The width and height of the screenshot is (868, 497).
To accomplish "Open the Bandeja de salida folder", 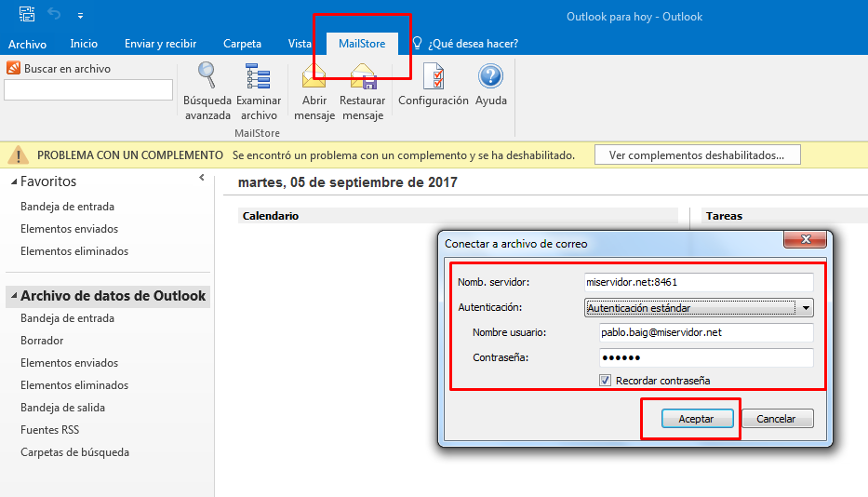I will (62, 408).
